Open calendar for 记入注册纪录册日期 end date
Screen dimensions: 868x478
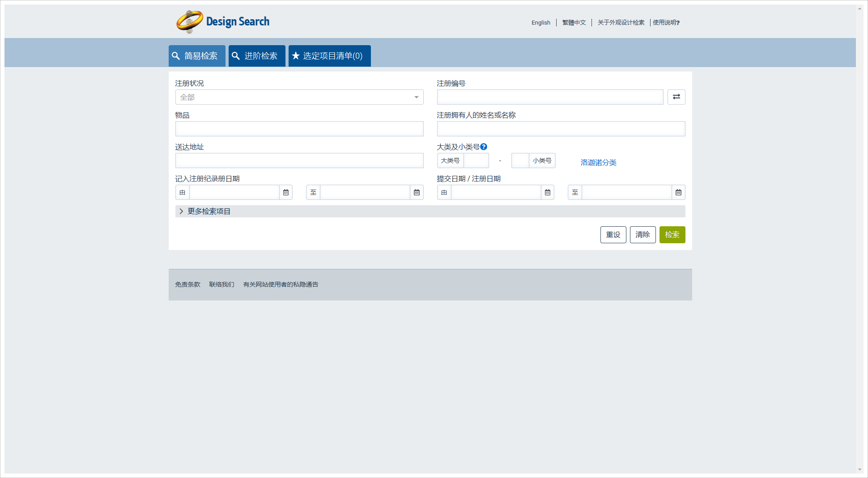417,192
